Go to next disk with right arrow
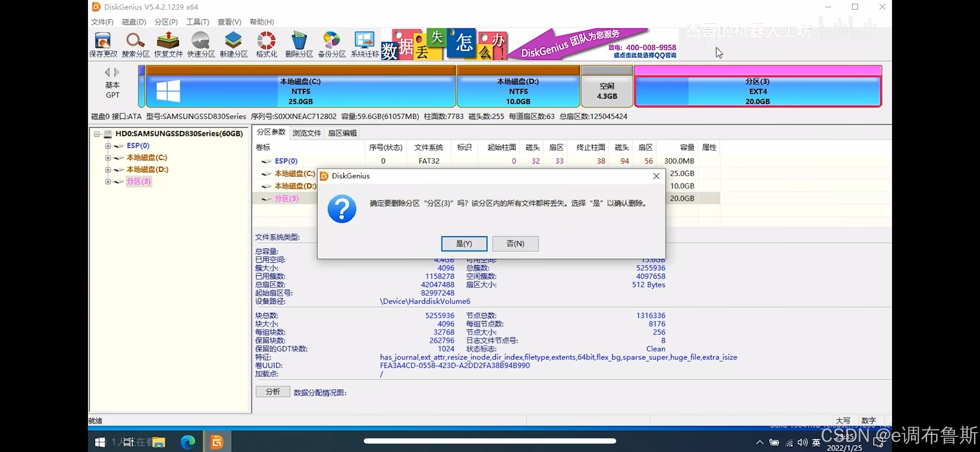Image resolution: width=980 pixels, height=452 pixels. click(x=116, y=72)
